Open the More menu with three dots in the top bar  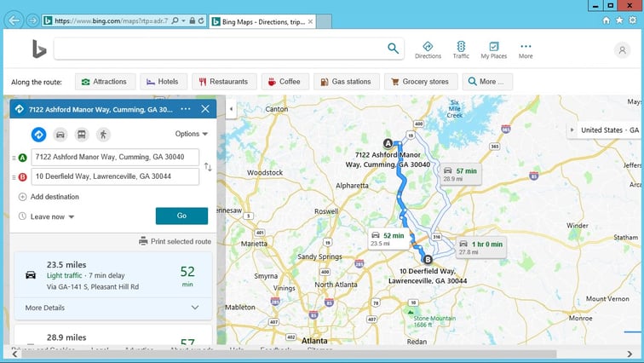pos(526,50)
